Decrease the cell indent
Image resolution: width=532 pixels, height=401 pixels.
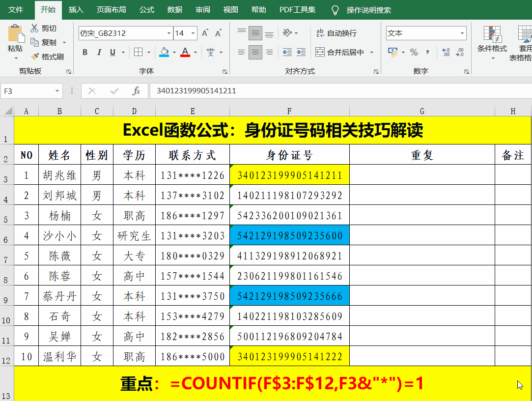click(287, 52)
